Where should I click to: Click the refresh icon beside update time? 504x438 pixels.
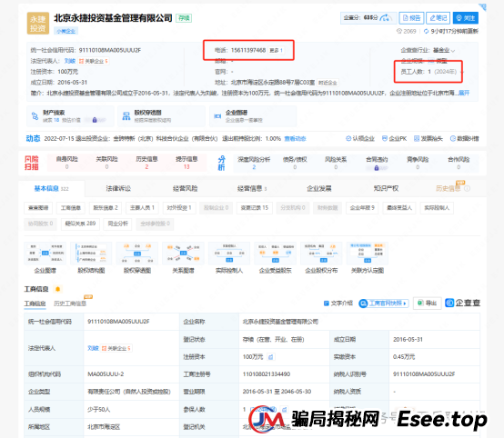[x=426, y=31]
